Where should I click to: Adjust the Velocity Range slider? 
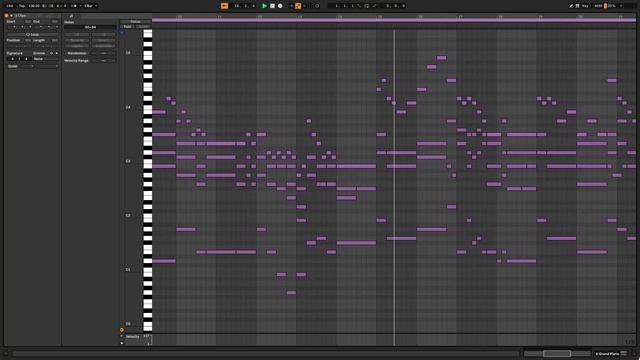pyautogui.click(x=104, y=60)
